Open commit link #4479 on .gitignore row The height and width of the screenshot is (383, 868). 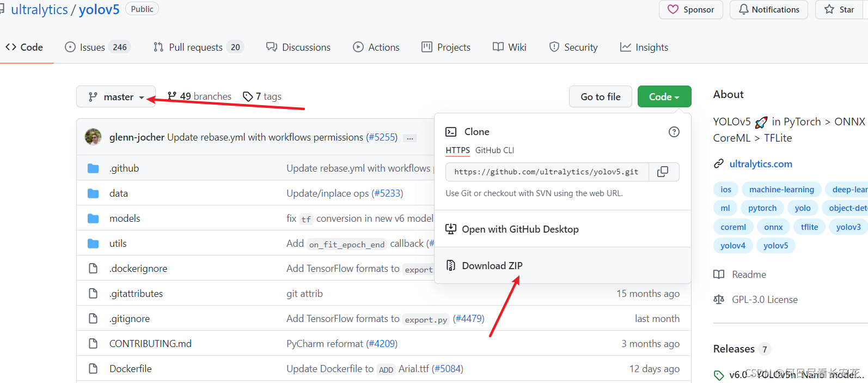pos(468,319)
